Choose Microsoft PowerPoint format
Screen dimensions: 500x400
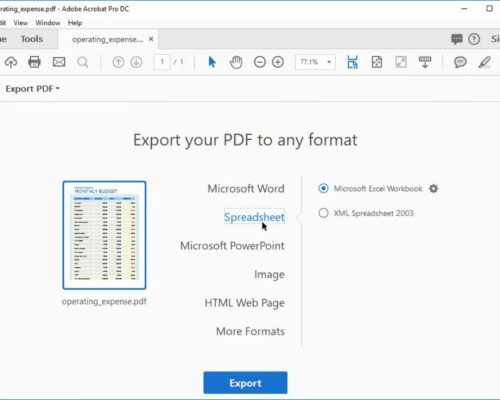point(232,246)
